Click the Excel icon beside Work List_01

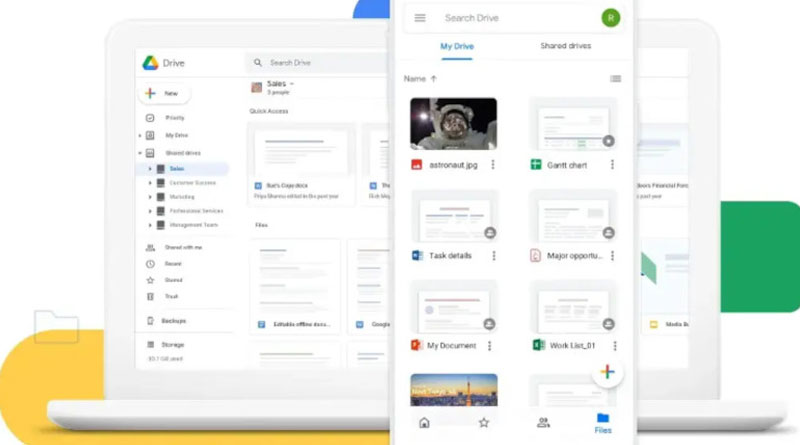click(x=538, y=345)
